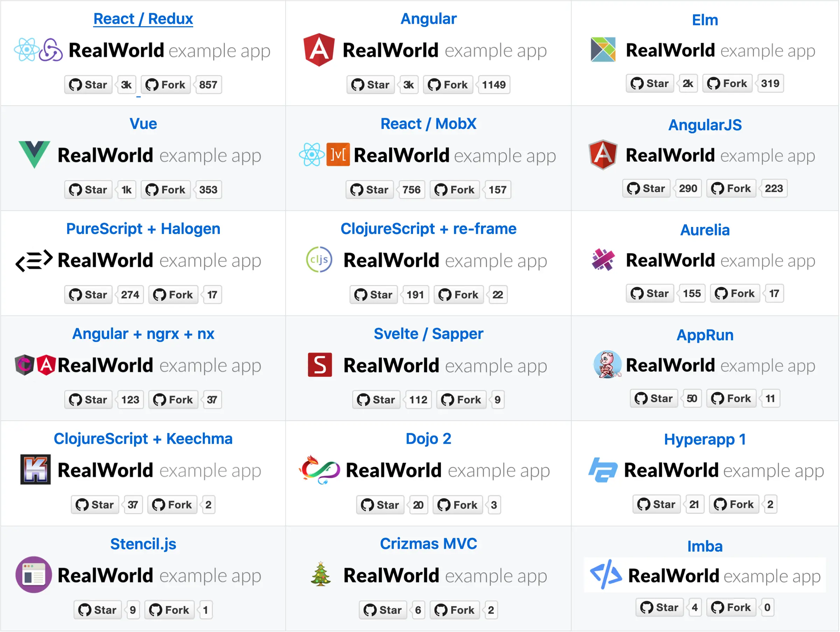Click the Vue logo icon
The width and height of the screenshot is (840, 632).
coord(34,155)
